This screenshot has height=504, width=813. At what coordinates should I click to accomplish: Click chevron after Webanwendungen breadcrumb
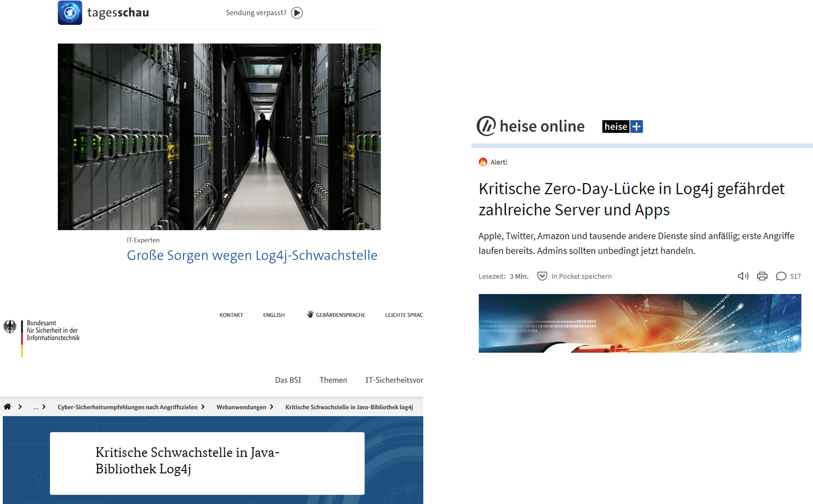272,407
